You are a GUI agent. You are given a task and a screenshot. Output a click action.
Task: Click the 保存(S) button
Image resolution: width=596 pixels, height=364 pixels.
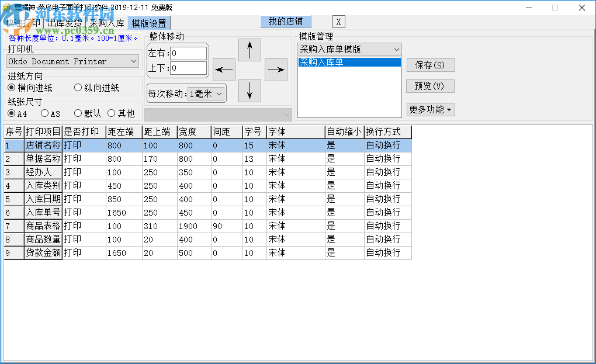pyautogui.click(x=430, y=65)
